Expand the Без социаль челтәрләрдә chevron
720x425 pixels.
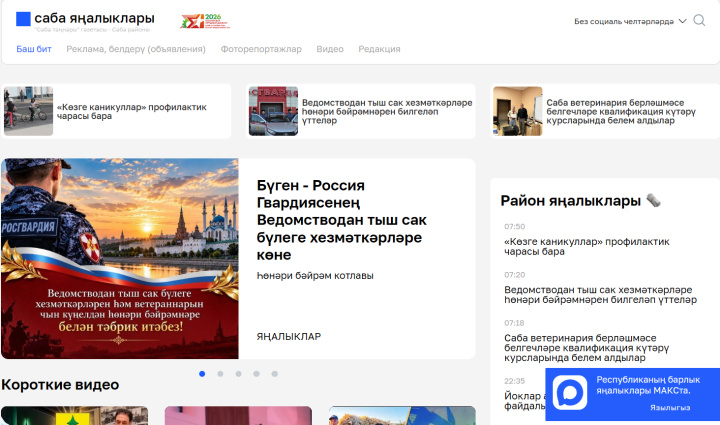pos(682,21)
